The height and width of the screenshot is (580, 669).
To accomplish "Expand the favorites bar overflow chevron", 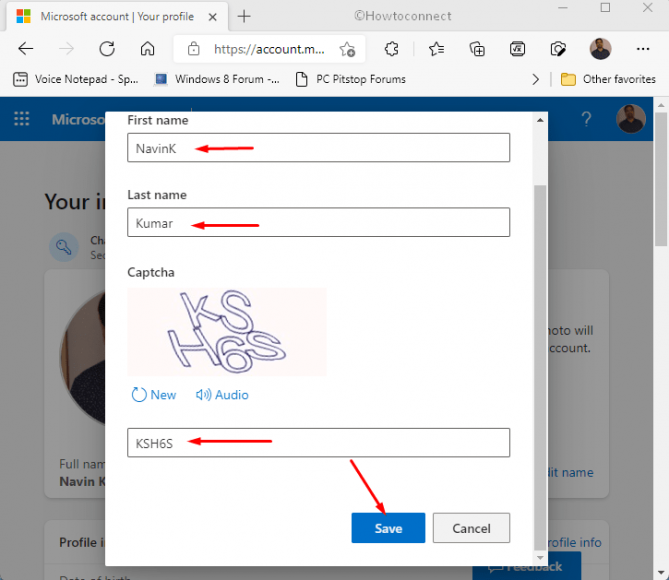I will [535, 79].
